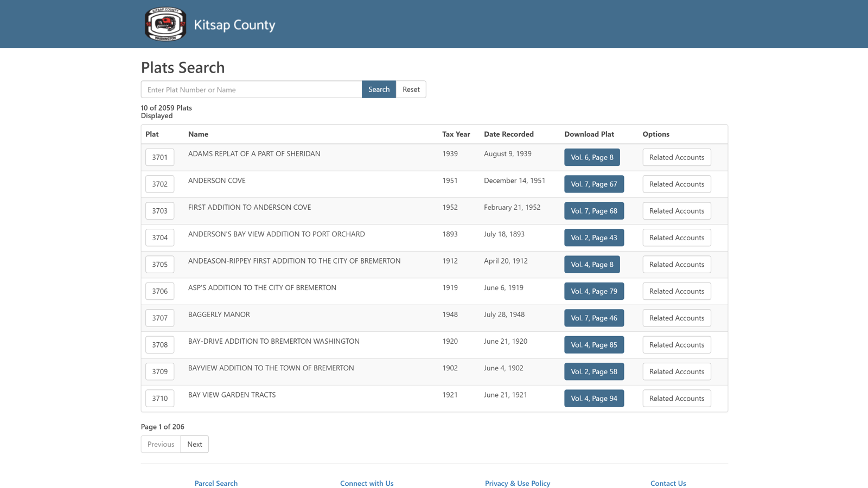View Related Accounts for Adams Replat
This screenshot has height=488, width=868.
pos(676,157)
